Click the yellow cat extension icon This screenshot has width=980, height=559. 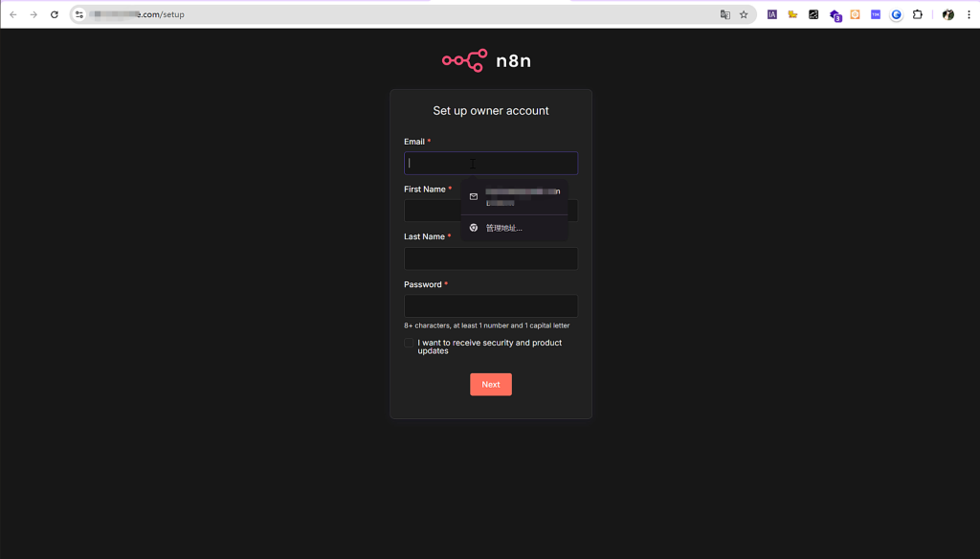coord(792,14)
